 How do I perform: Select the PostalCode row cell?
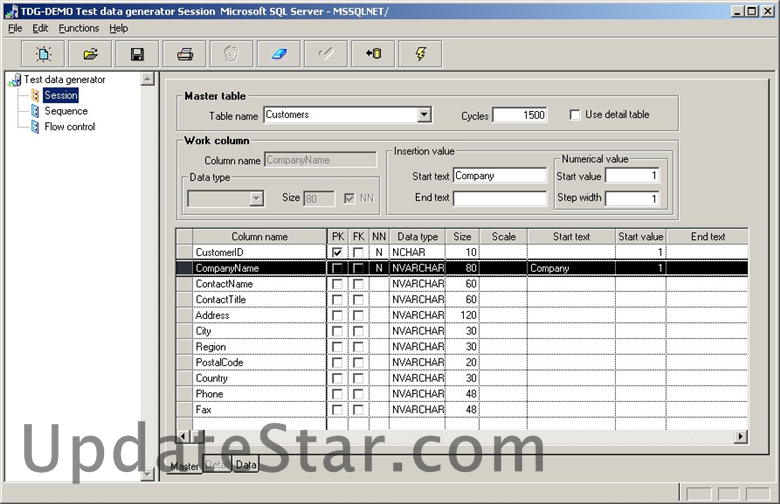pyautogui.click(x=259, y=363)
